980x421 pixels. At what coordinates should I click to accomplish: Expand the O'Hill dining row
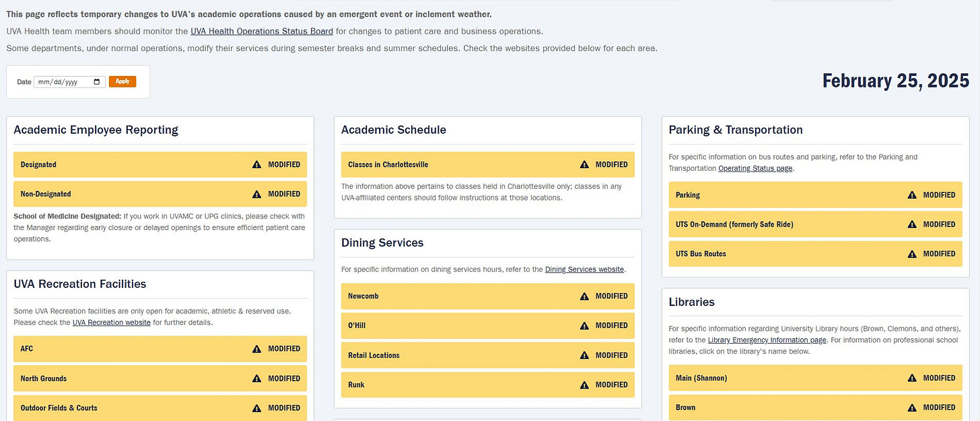pos(488,326)
